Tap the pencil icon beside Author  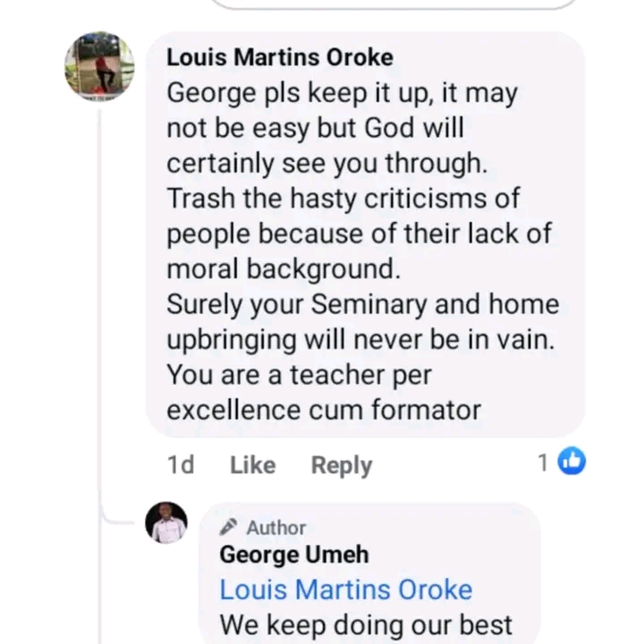[x=229, y=527]
